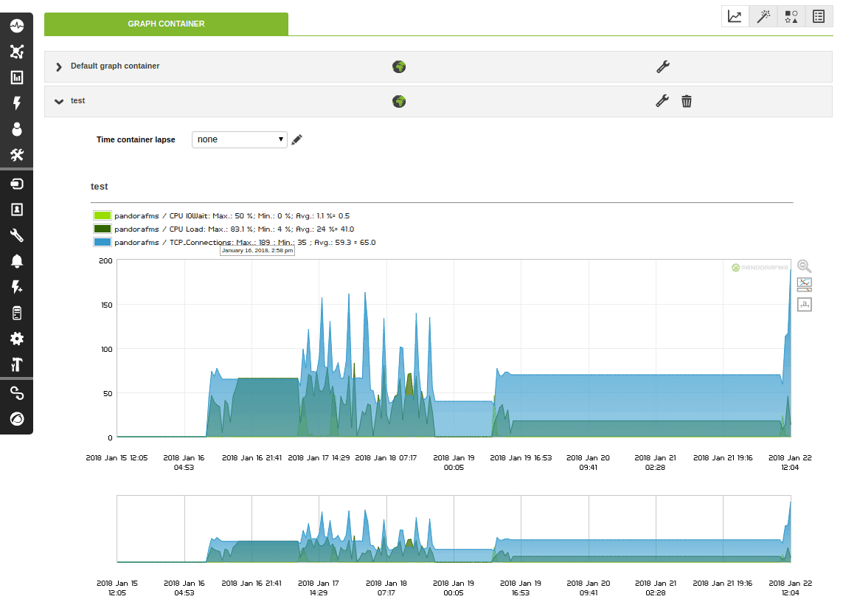Click the pencil icon beside lapse dropdown

tap(296, 140)
